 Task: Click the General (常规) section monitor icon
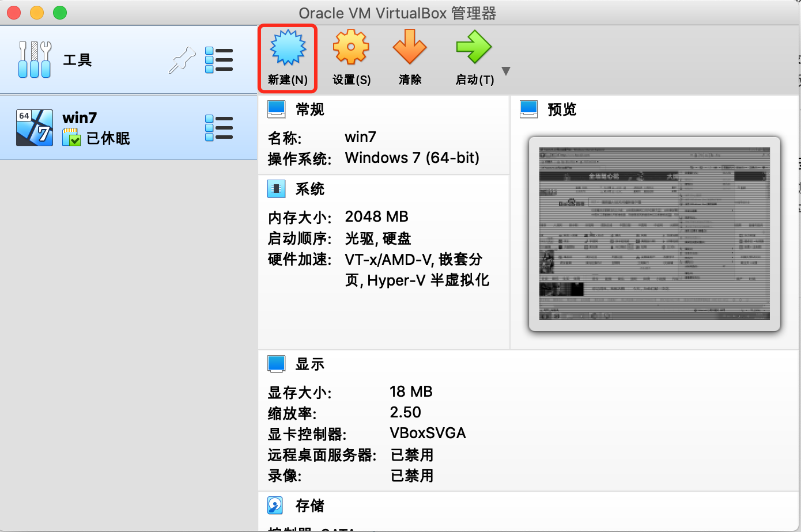click(277, 109)
